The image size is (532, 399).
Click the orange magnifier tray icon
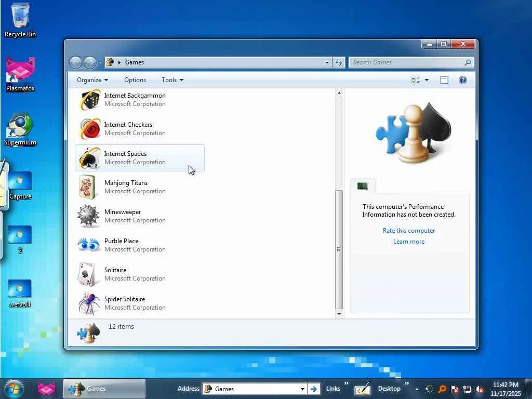tap(442, 389)
